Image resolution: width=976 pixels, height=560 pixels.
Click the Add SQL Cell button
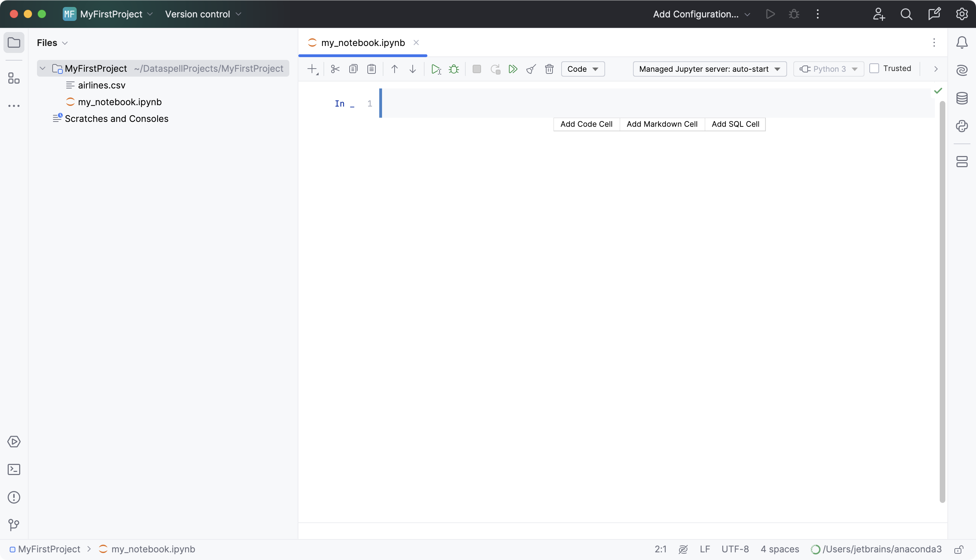pyautogui.click(x=735, y=124)
